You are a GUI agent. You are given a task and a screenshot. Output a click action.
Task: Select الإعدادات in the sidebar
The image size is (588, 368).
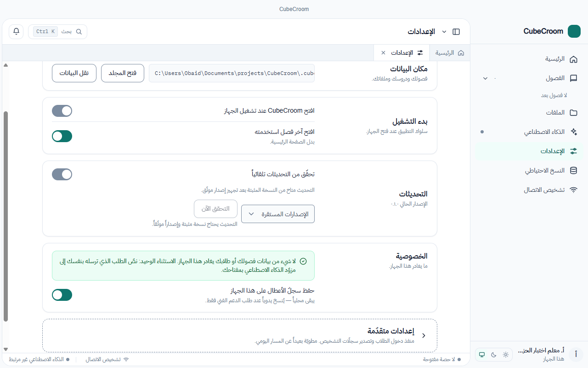pyautogui.click(x=529, y=151)
